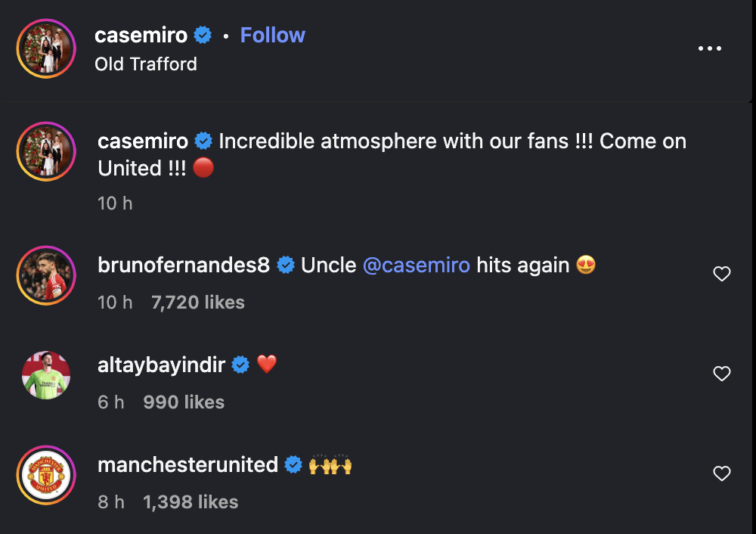Open the Manchester United crest avatar
The height and width of the screenshot is (534, 756).
(46, 474)
